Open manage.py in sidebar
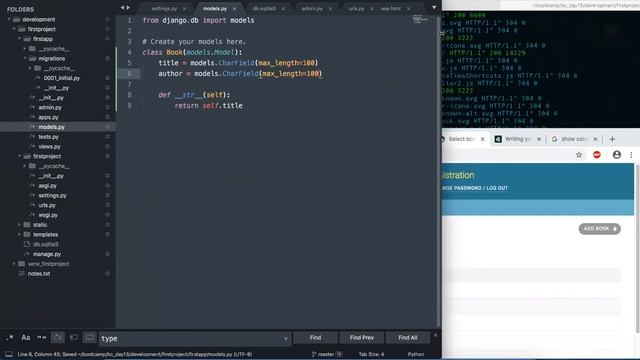This screenshot has width=640, height=360. pos(47,254)
